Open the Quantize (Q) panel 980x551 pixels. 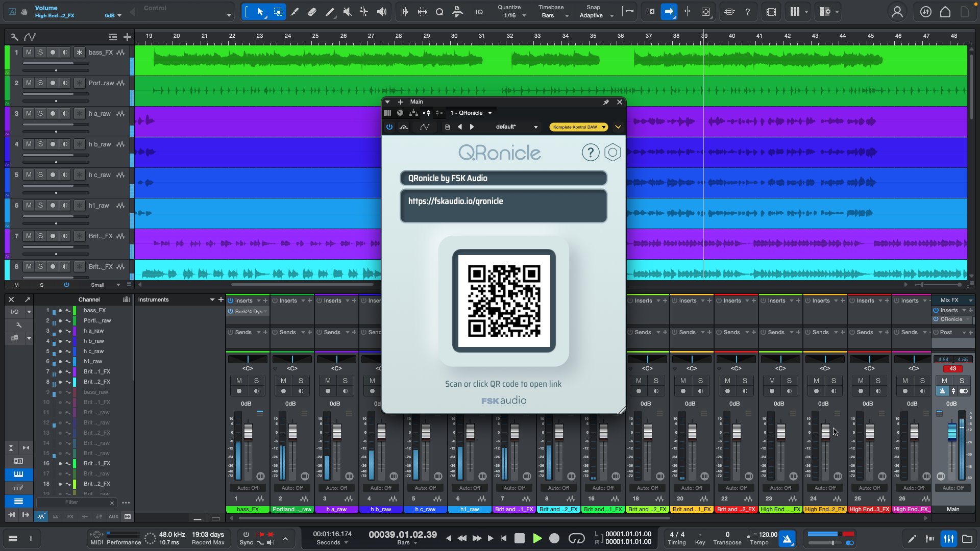coord(439,12)
